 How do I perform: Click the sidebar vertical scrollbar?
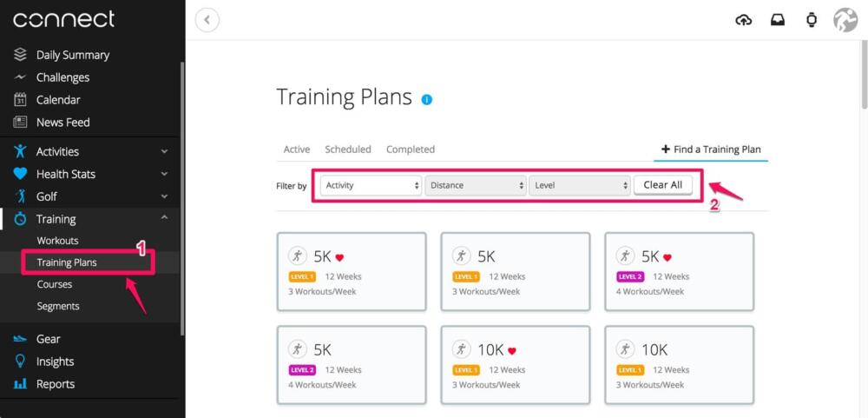pyautogui.click(x=181, y=200)
